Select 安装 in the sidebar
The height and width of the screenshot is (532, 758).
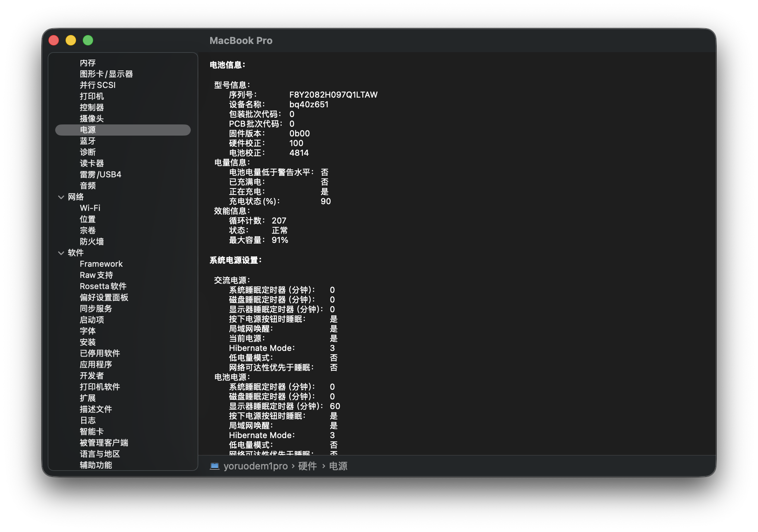[88, 342]
